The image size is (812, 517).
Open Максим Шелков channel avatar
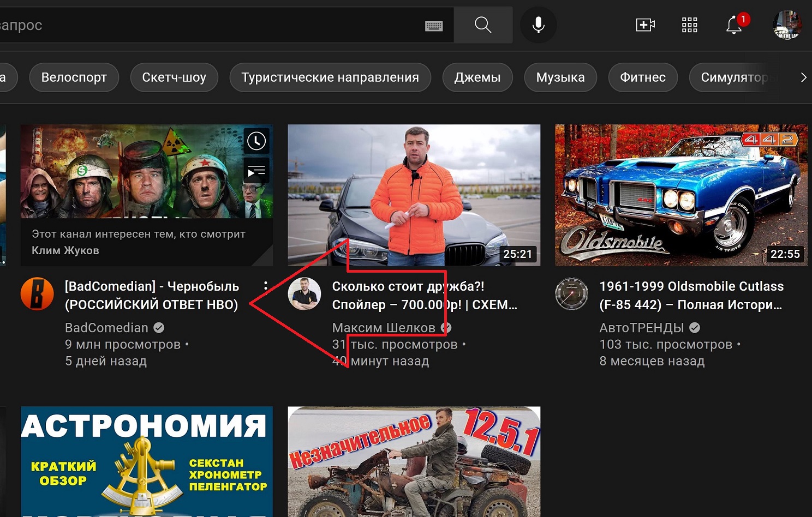click(x=304, y=293)
